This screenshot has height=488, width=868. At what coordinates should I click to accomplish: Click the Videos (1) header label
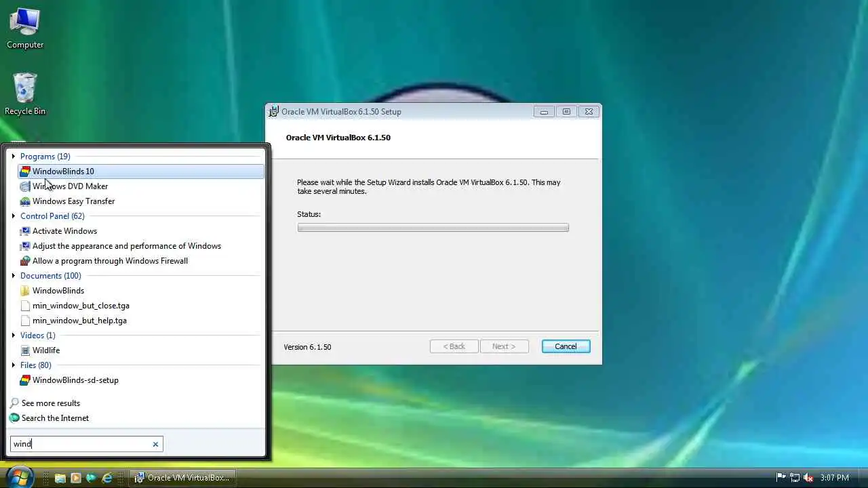(38, 335)
